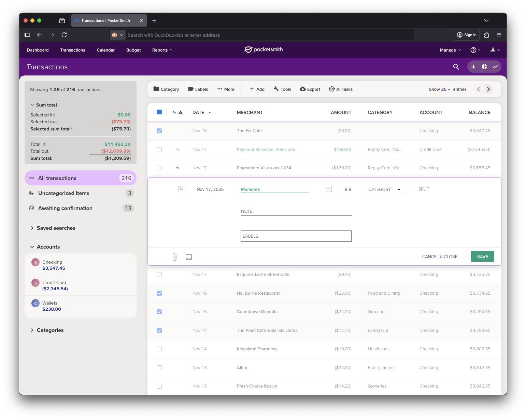Click into the NOTE input field
526x420 pixels.
[x=296, y=211]
